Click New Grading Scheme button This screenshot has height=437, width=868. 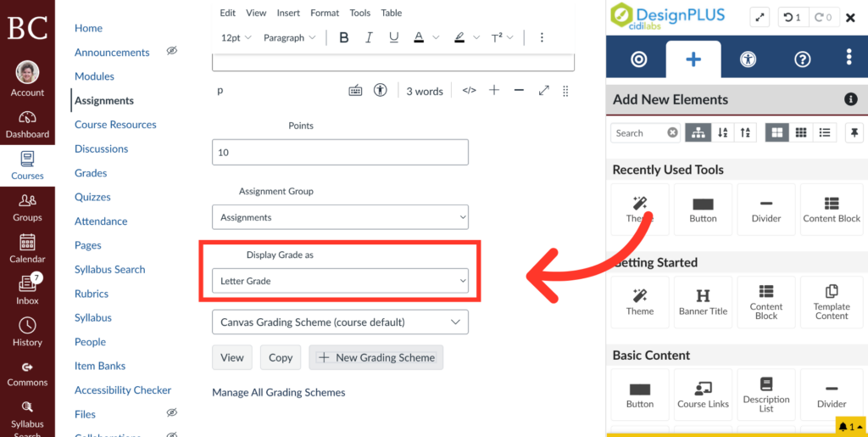pyautogui.click(x=376, y=358)
